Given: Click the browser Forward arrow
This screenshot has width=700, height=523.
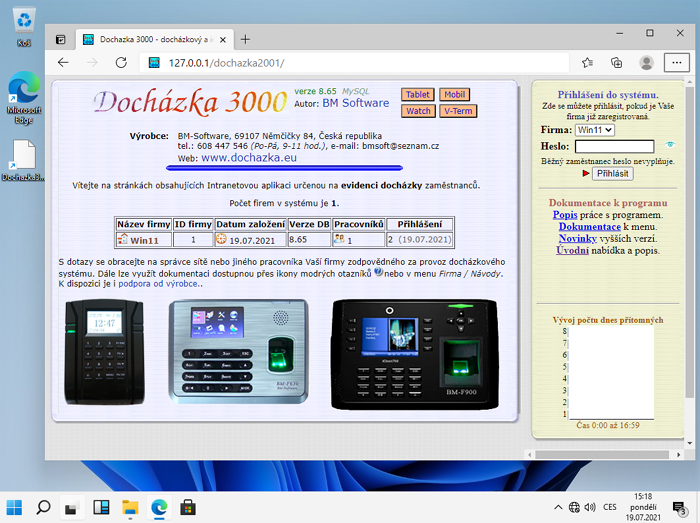Looking at the screenshot, I should [92, 63].
